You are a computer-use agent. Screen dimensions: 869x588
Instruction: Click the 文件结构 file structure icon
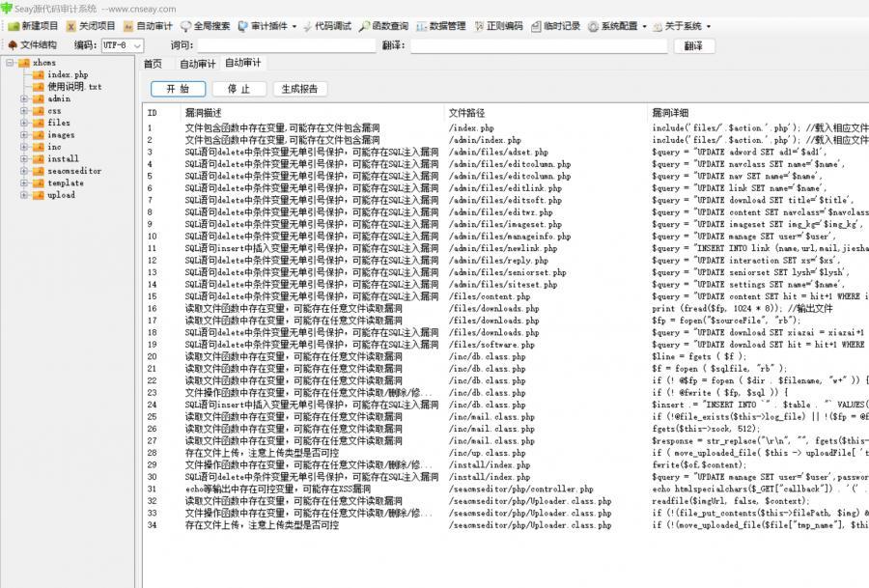click(x=13, y=44)
